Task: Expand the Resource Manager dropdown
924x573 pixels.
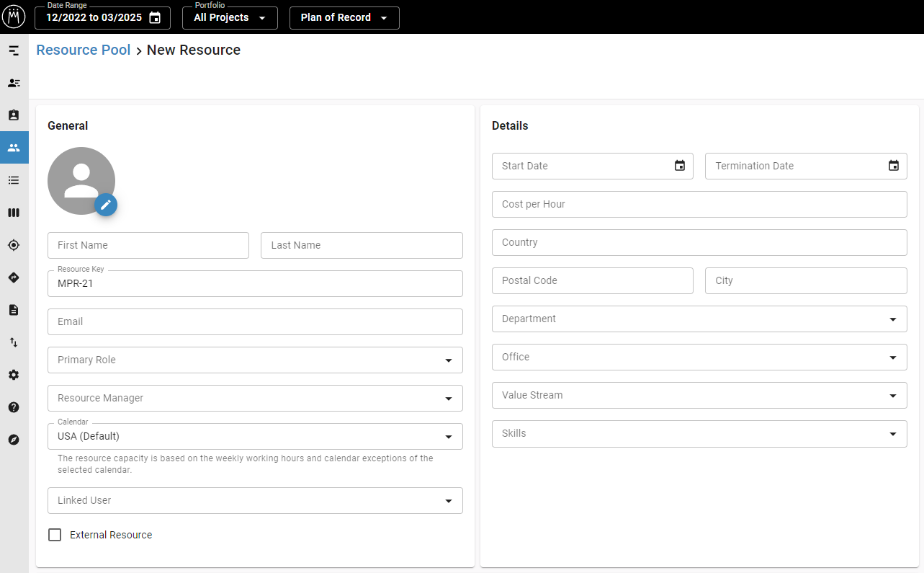Action: point(255,398)
